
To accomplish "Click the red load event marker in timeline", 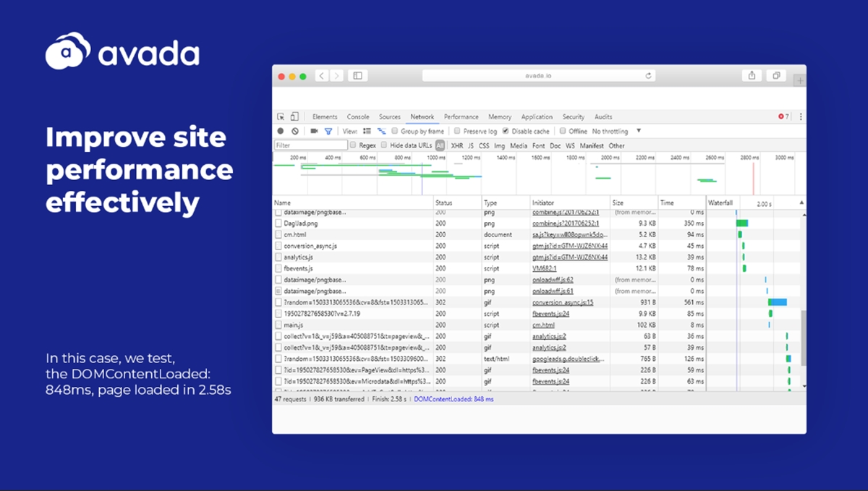I will tap(753, 178).
